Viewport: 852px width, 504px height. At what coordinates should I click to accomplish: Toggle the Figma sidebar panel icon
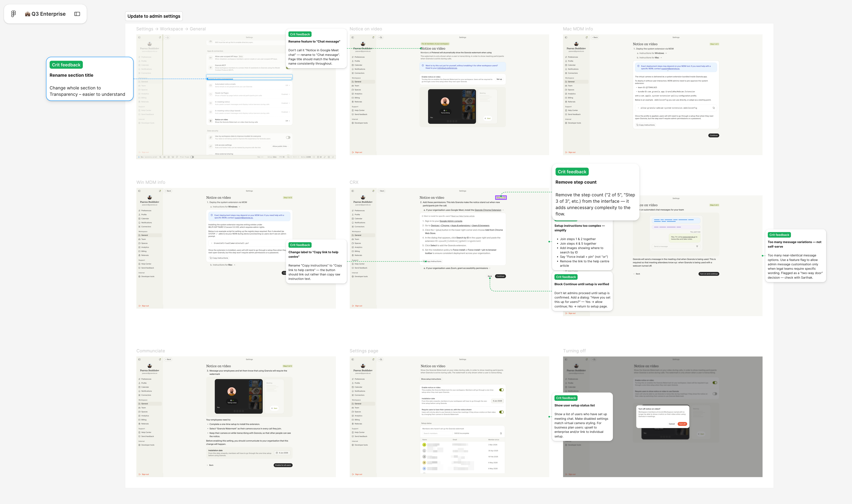[x=77, y=14]
